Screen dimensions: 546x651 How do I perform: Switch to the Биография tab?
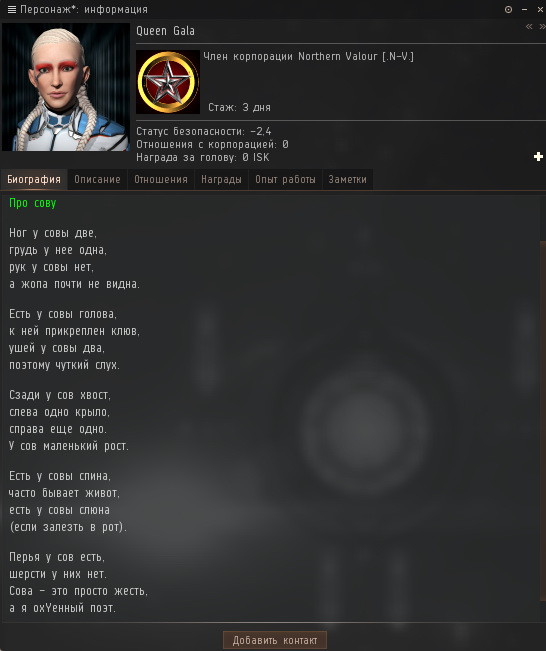34,179
